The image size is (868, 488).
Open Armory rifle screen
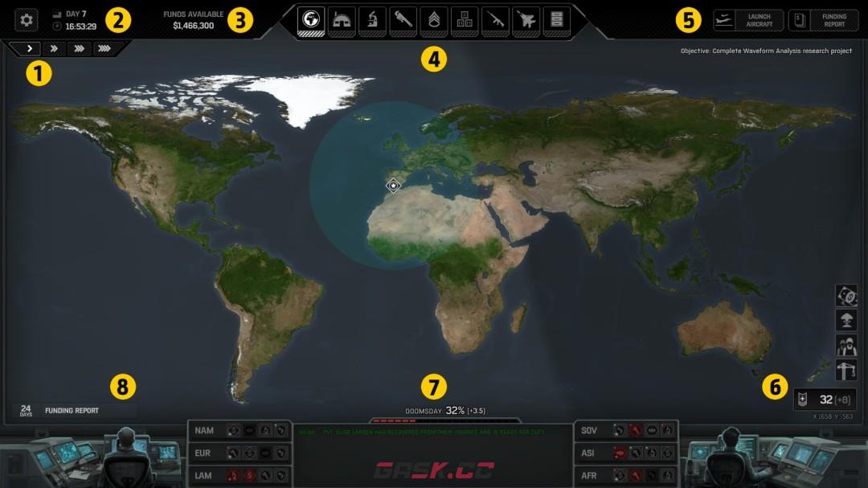click(x=494, y=21)
